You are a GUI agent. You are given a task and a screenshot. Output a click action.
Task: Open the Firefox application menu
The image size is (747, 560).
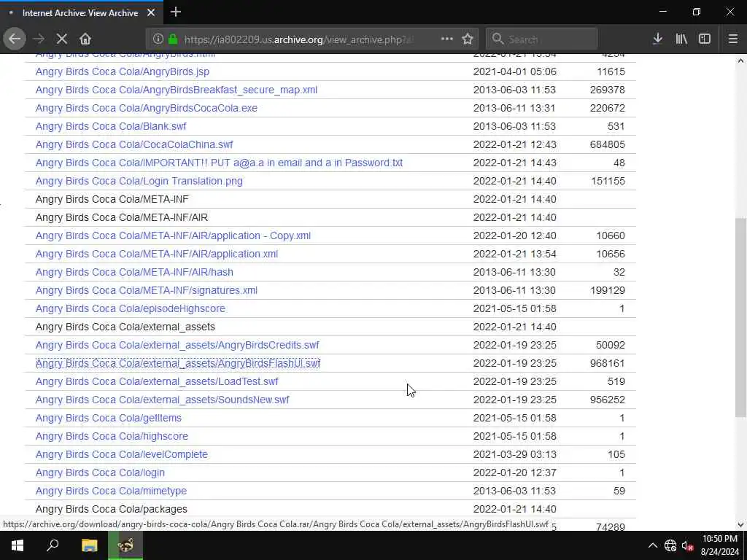click(x=733, y=39)
